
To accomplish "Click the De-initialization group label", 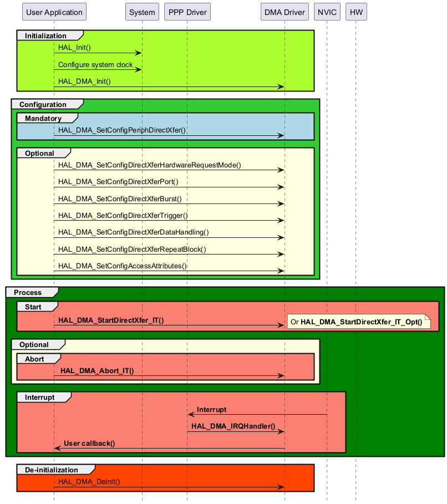I will tap(51, 470).
